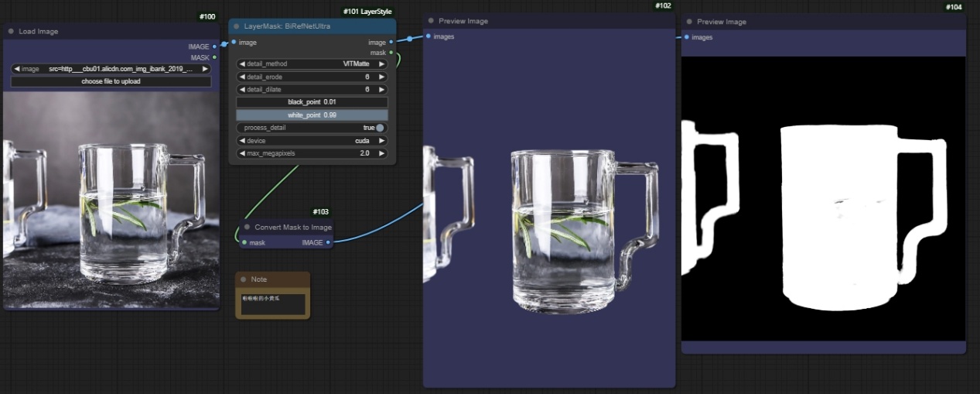Screen dimensions: 980x394
Task: Switch device using the right arrow
Action: point(381,141)
